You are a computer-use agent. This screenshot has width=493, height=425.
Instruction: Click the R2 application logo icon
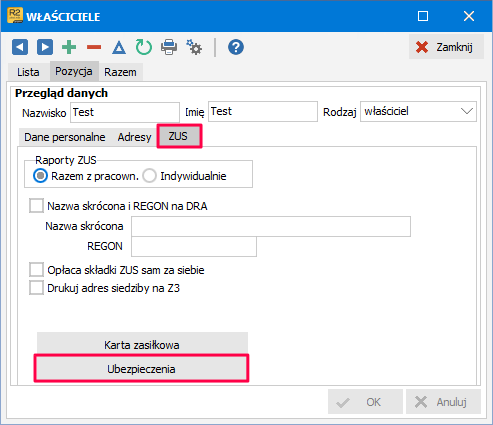click(x=15, y=16)
